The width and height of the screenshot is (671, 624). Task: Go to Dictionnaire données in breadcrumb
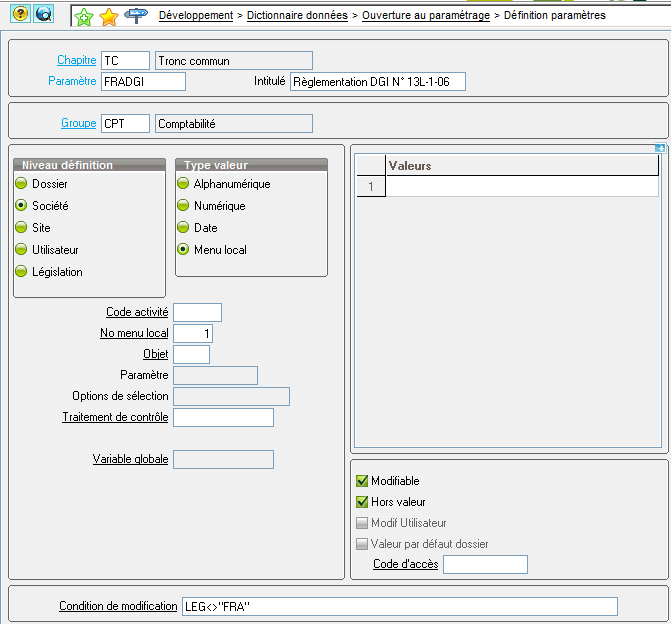click(x=297, y=15)
